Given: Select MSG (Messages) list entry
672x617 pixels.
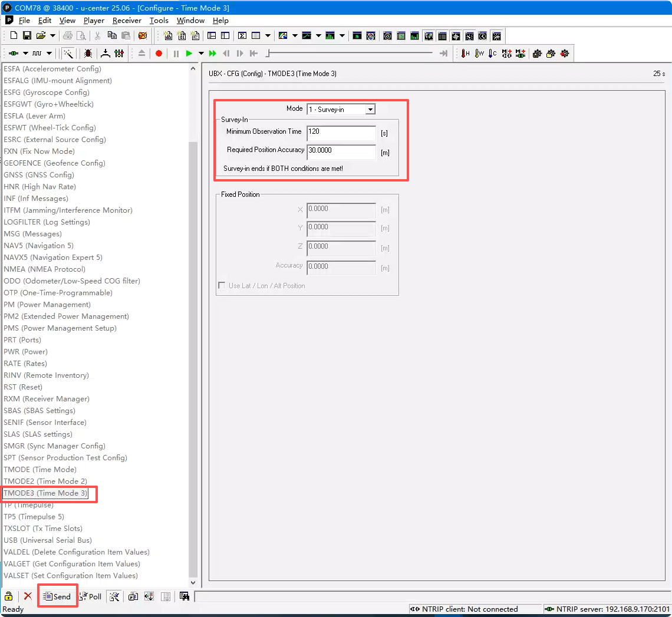Looking at the screenshot, I should [x=32, y=233].
